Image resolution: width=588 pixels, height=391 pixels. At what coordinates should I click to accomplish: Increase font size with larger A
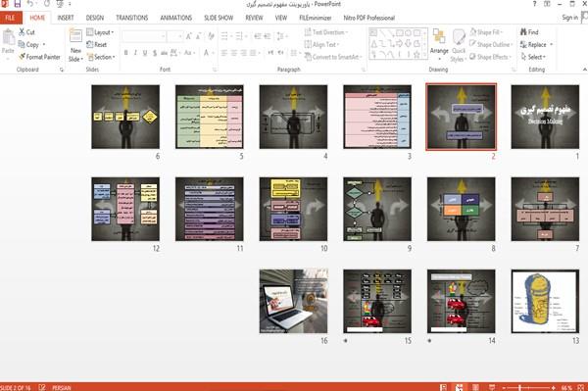(x=188, y=36)
